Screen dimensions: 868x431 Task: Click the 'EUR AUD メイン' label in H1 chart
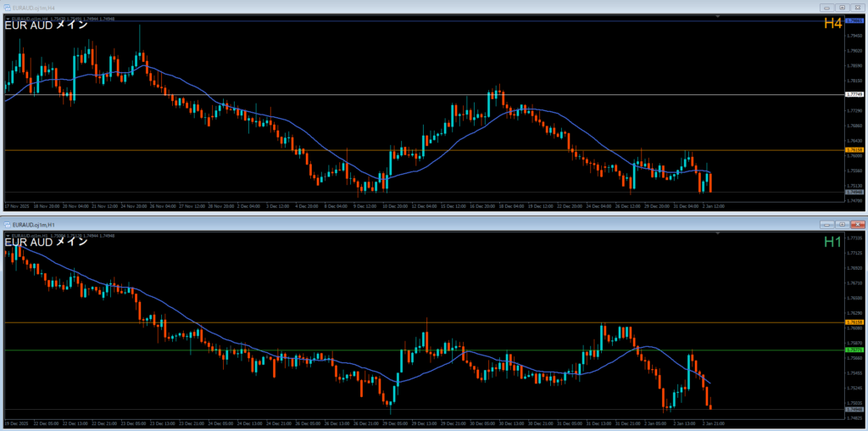[46, 242]
